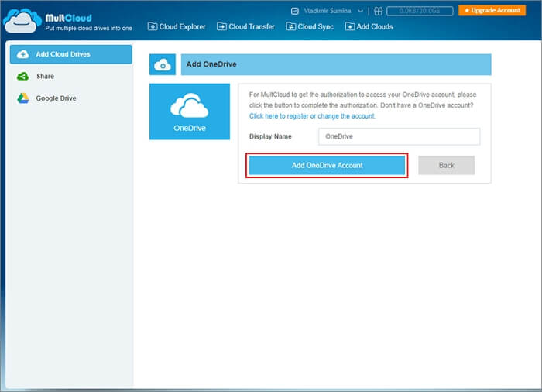Click the 'Click here to register' link
Image resolution: width=542 pixels, height=392 pixels.
[x=279, y=116]
